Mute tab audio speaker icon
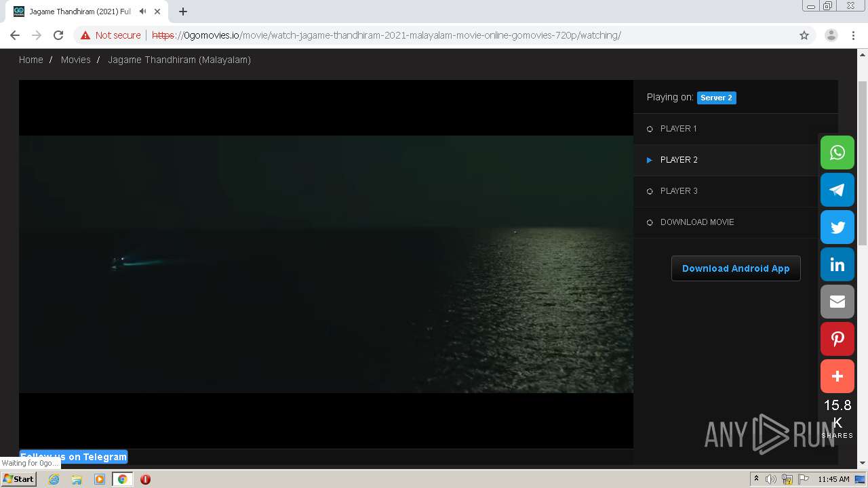868x488 pixels. (x=142, y=12)
